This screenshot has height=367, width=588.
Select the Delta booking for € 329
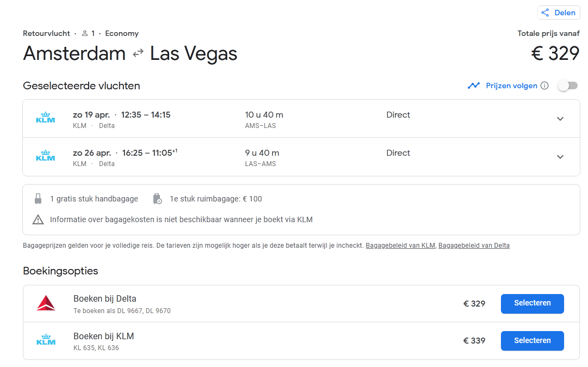pos(532,303)
